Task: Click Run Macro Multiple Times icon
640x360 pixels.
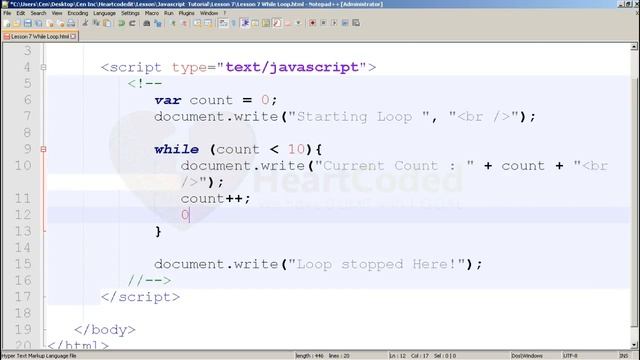Action: [344, 23]
